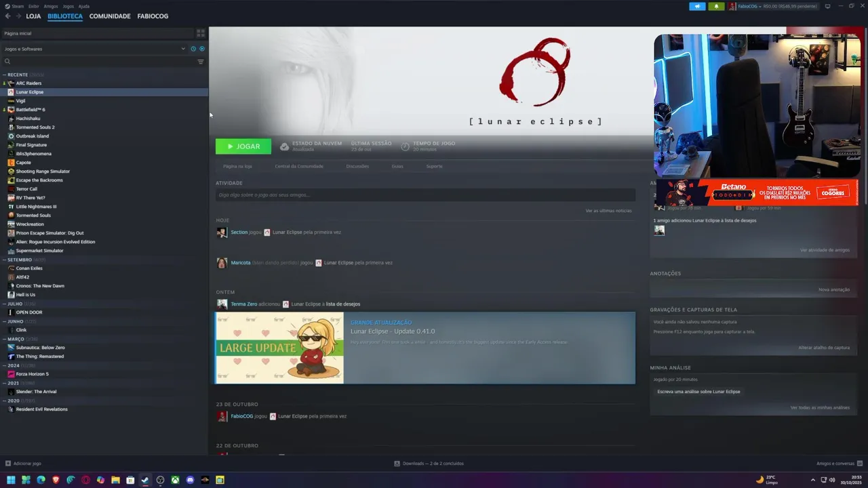
Task: Open the Jogos e Softwares dropdown
Action: (94, 49)
